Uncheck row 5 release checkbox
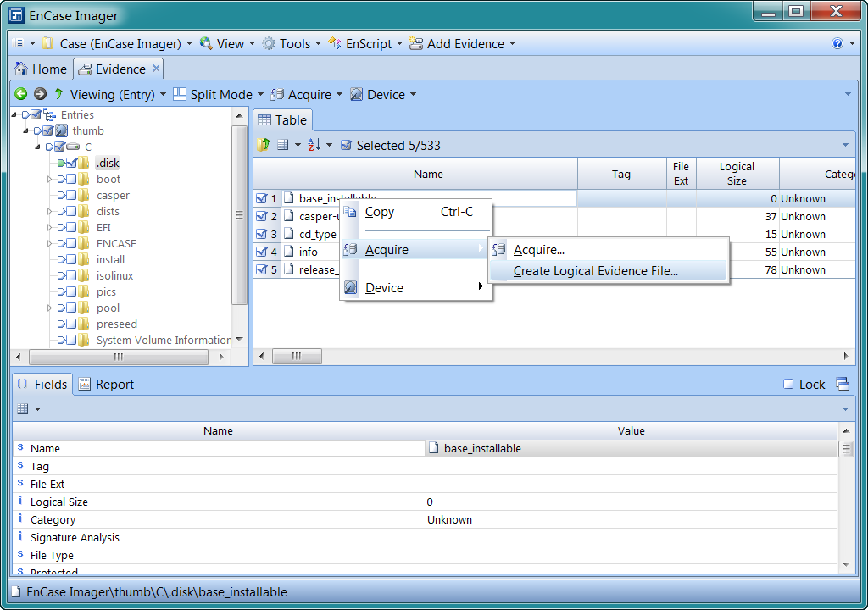Viewport: 868px width, 610px height. tap(262, 269)
